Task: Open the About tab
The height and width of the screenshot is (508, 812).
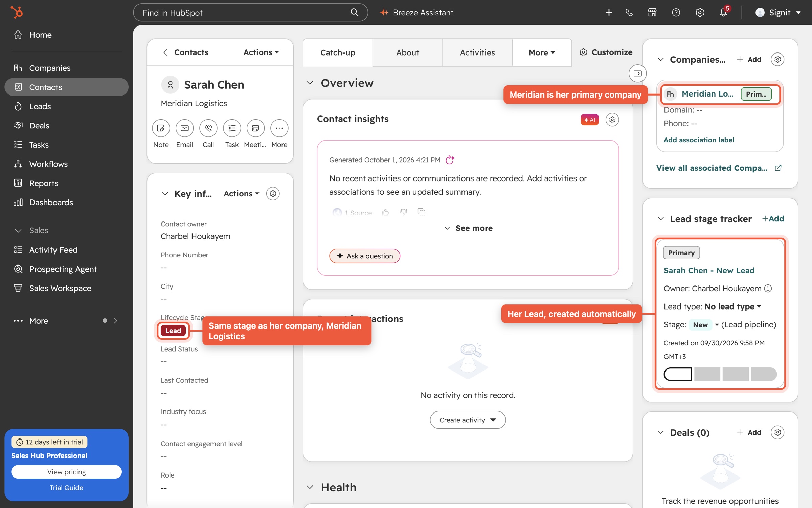Action: 407,52
